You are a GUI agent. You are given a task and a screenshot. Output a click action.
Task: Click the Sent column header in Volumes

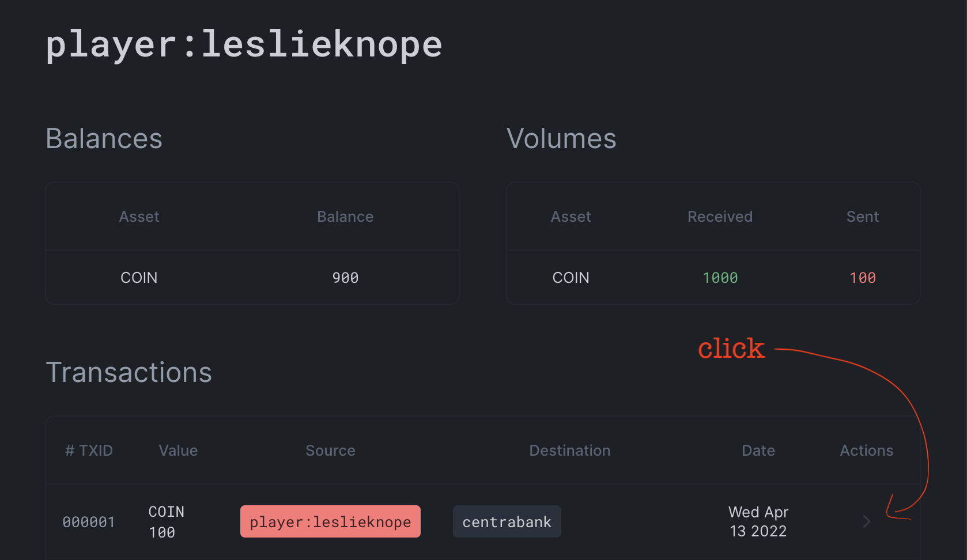pyautogui.click(x=862, y=217)
